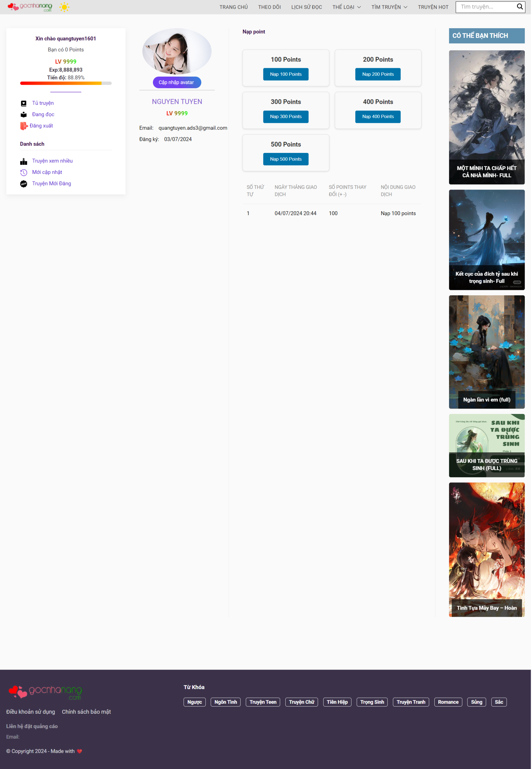Image resolution: width=532 pixels, height=769 pixels.
Task: Expand the THỂ LOẠI dropdown menu
Action: [x=347, y=7]
